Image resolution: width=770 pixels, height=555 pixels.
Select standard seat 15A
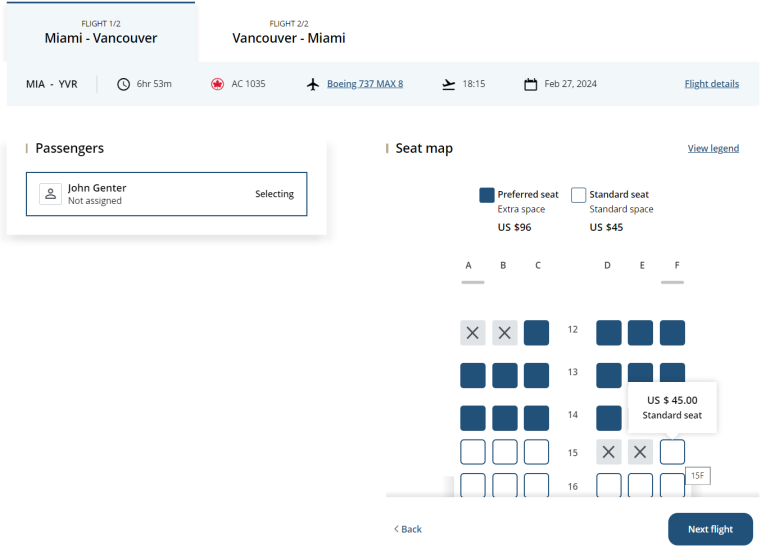click(x=473, y=452)
